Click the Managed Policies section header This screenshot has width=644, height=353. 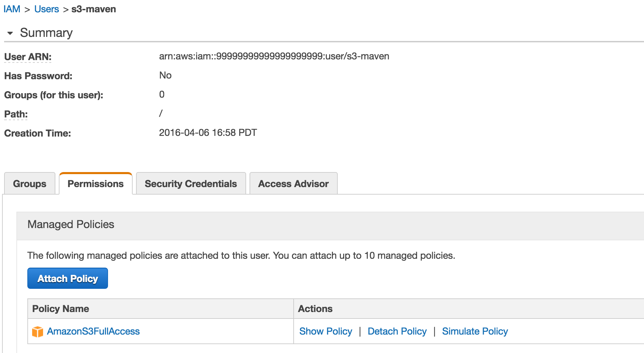tap(70, 224)
